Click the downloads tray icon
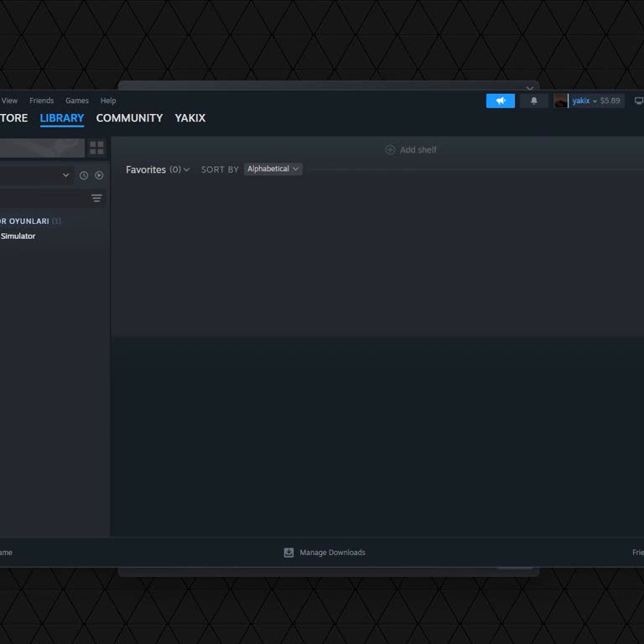 288,553
